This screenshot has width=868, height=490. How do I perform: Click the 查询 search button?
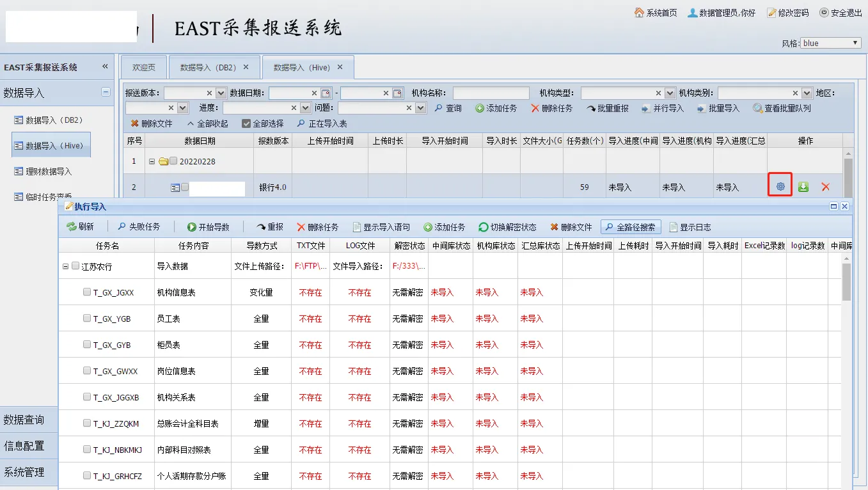click(447, 109)
